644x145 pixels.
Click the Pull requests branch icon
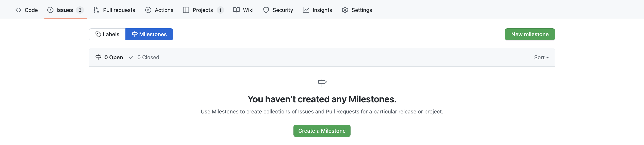[96, 10]
